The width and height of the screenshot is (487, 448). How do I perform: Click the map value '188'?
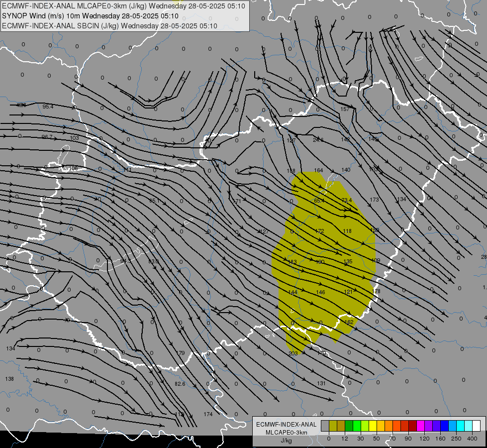tap(291, 171)
